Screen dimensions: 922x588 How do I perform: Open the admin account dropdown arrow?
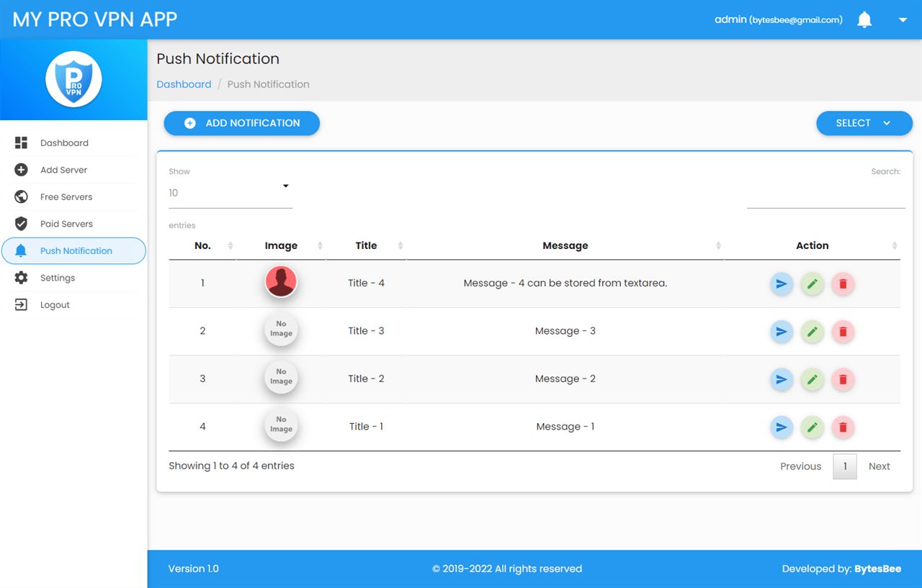point(903,20)
